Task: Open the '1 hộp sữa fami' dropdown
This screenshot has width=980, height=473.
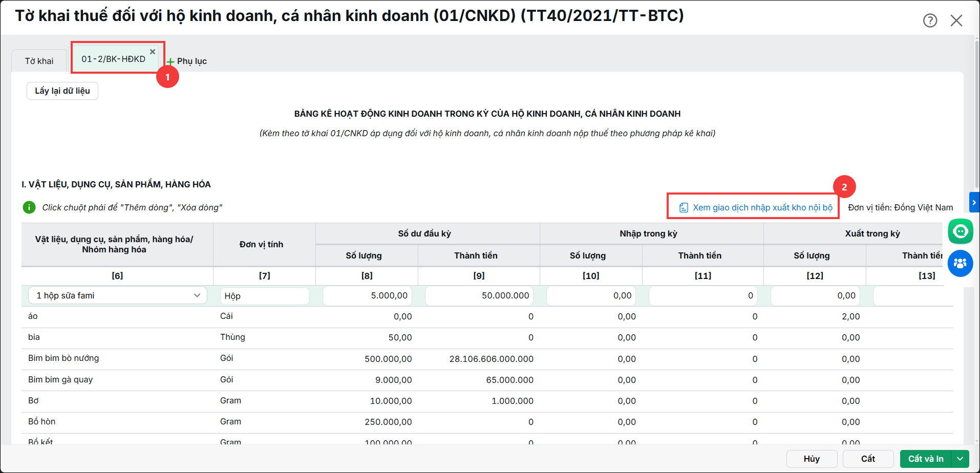Action: point(118,295)
